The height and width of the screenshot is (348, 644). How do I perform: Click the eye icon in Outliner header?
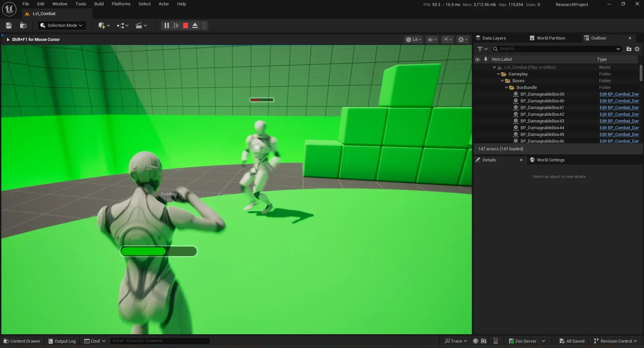(x=478, y=59)
